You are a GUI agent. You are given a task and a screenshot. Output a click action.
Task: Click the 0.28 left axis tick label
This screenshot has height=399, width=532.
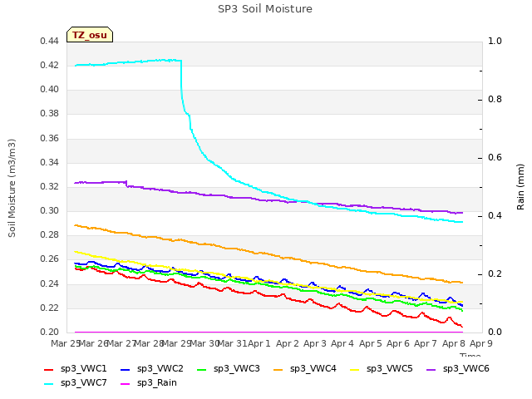tap(50, 234)
